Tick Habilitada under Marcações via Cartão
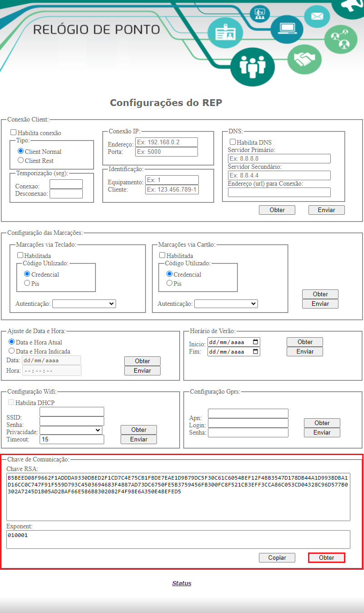The width and height of the screenshot is (364, 613). [162, 255]
